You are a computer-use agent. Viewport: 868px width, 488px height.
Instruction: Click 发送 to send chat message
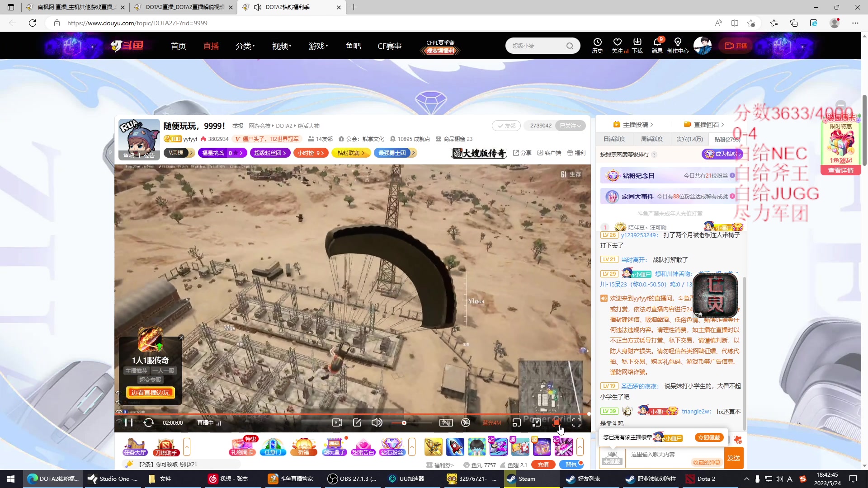(733, 458)
